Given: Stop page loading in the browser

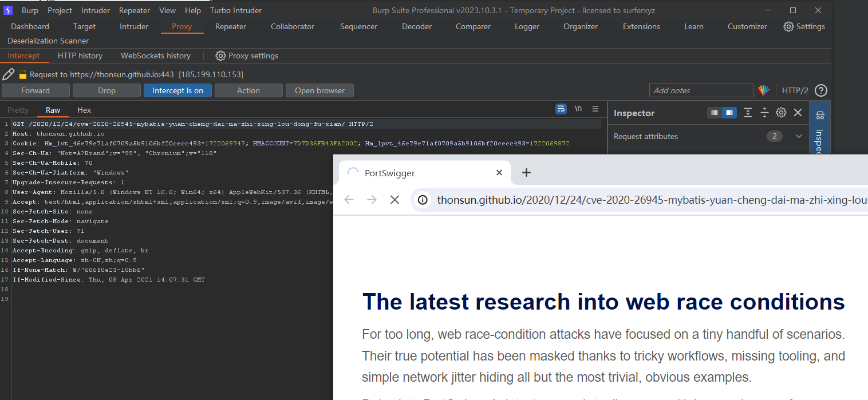Looking at the screenshot, I should [x=394, y=200].
